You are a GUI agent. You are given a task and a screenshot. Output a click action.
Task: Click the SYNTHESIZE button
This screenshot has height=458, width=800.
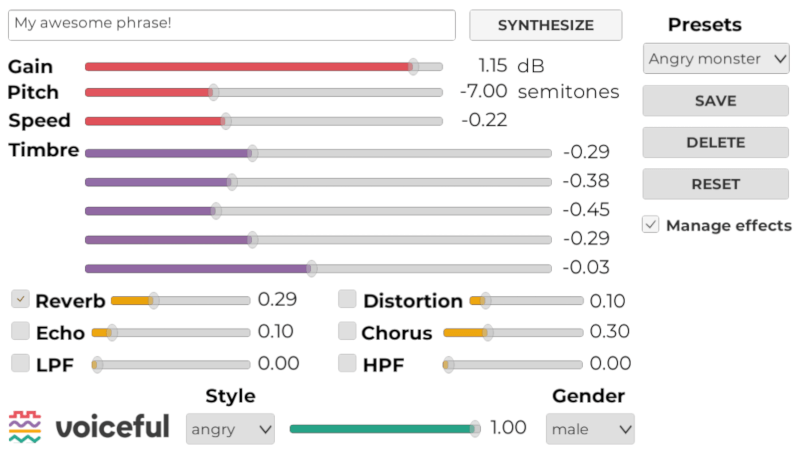tap(545, 25)
